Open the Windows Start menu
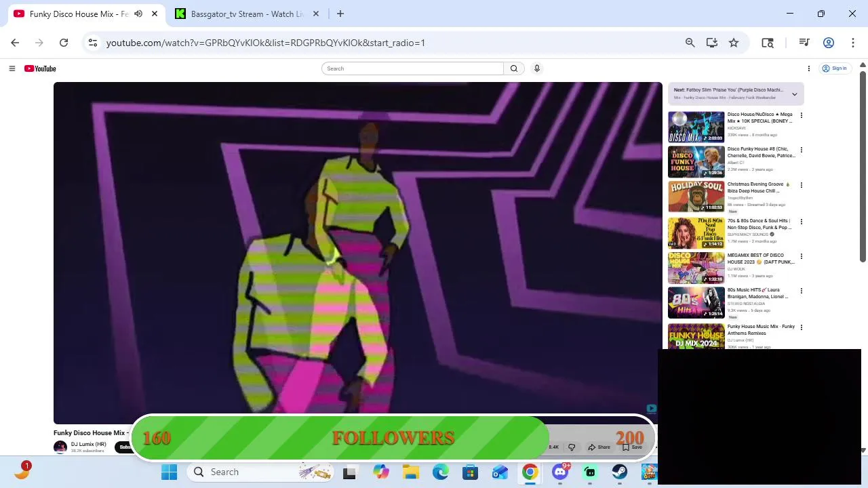The width and height of the screenshot is (868, 488). [169, 472]
